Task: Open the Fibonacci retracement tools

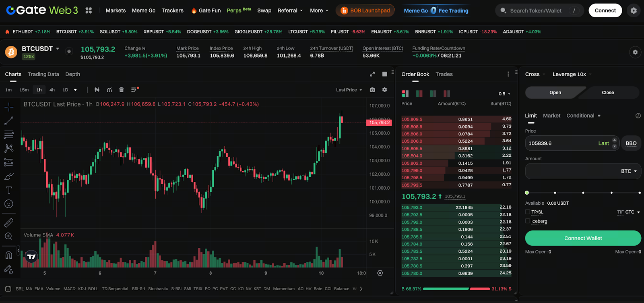Action: point(9,135)
